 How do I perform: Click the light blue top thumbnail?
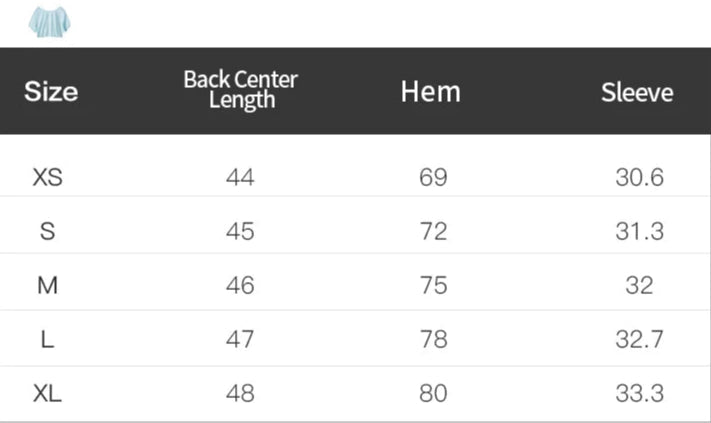[x=44, y=21]
